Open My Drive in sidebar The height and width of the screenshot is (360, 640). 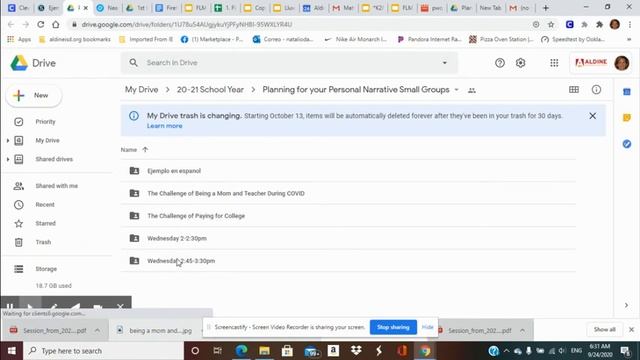coord(47,140)
